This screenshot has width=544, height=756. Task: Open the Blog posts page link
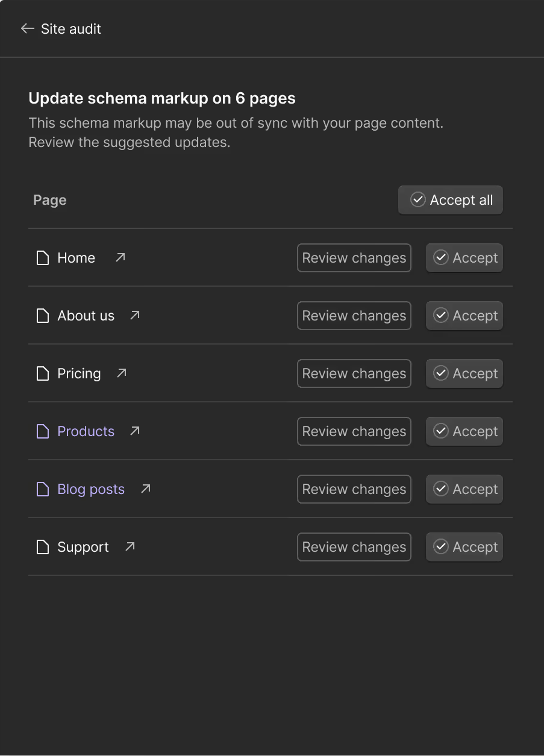point(90,489)
